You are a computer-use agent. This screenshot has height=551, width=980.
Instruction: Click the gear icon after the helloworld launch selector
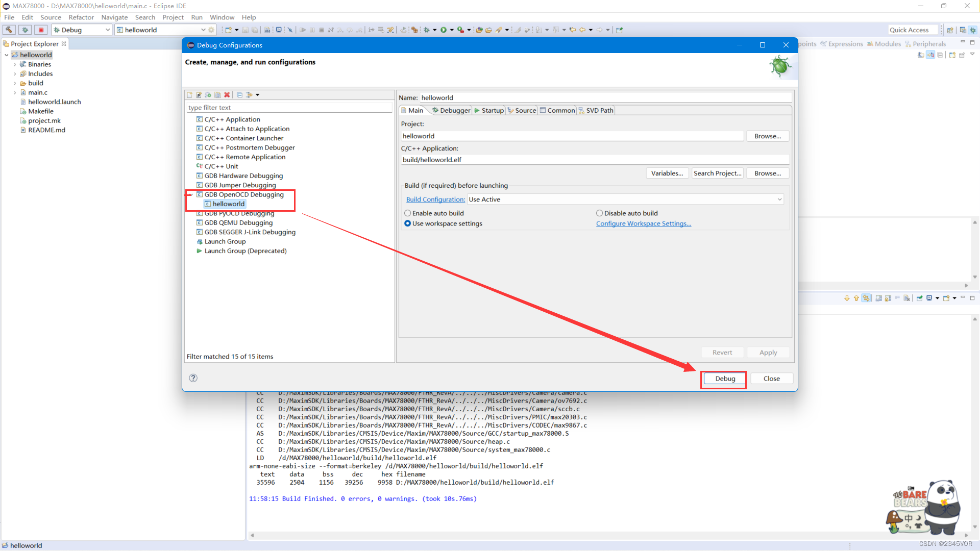pyautogui.click(x=211, y=30)
